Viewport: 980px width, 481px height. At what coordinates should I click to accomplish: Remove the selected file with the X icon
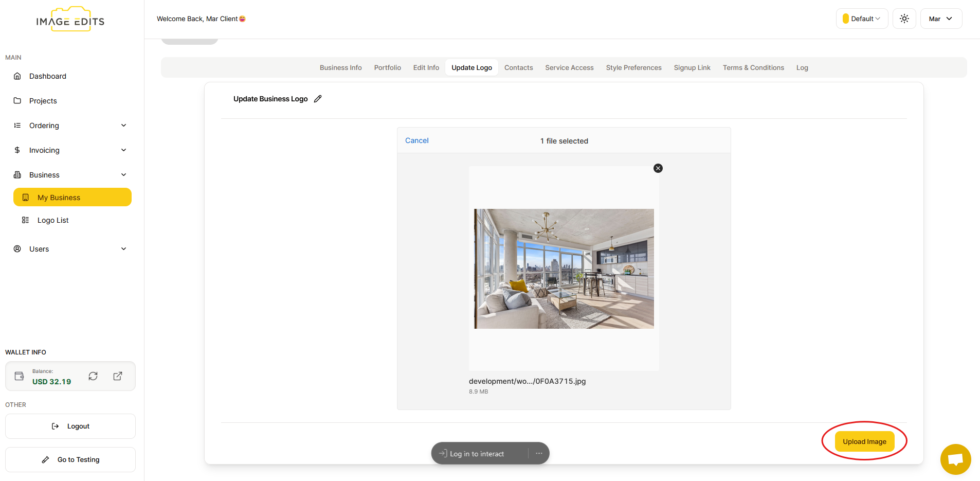click(658, 168)
